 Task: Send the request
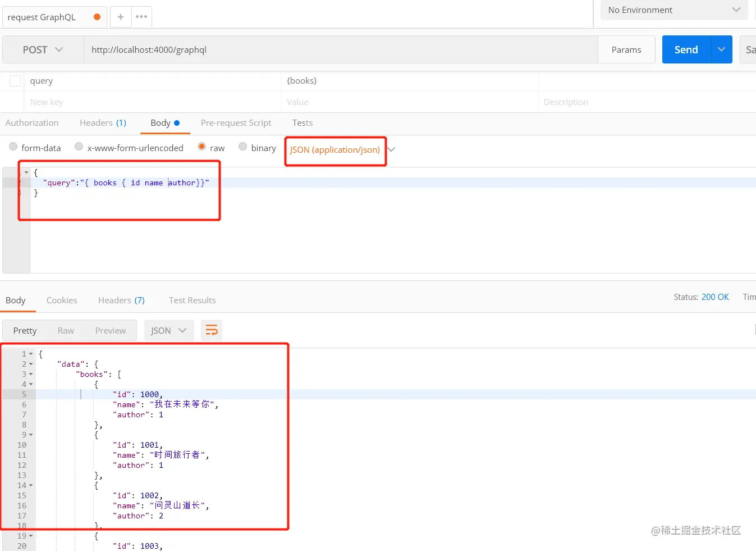pos(686,49)
